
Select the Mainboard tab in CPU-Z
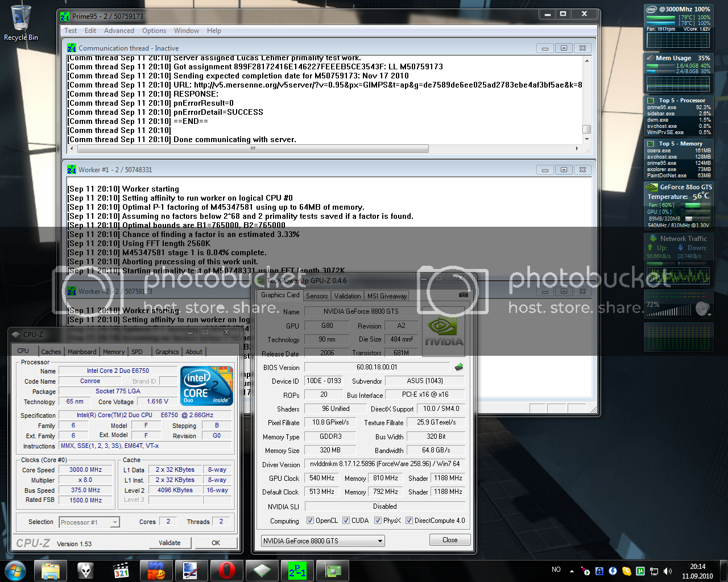click(82, 352)
